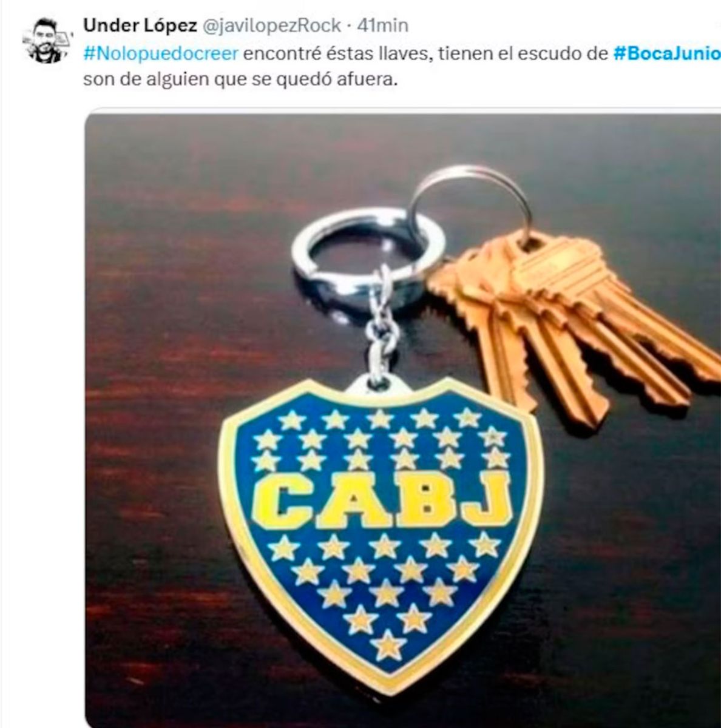
Task: Select the #BocaJunio hashtag
Action: (667, 53)
